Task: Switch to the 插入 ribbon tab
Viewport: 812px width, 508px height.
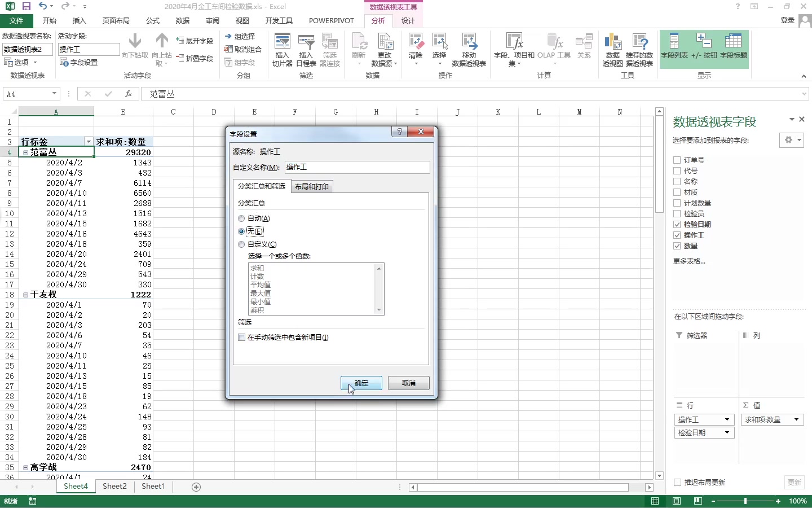Action: click(80, 20)
